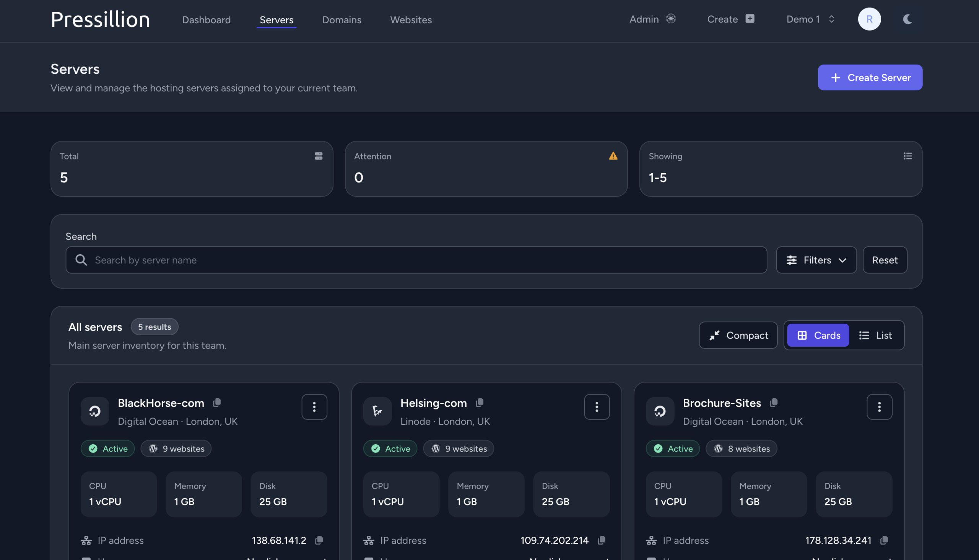979x560 pixels.
Task: Click the Active badge on Brochure-Sites
Action: pos(672,448)
